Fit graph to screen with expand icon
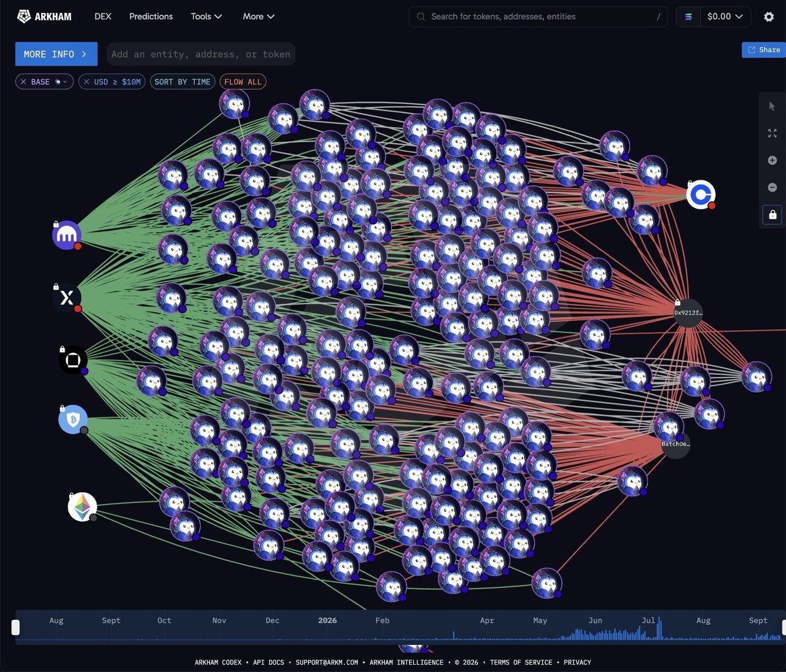 [x=772, y=133]
